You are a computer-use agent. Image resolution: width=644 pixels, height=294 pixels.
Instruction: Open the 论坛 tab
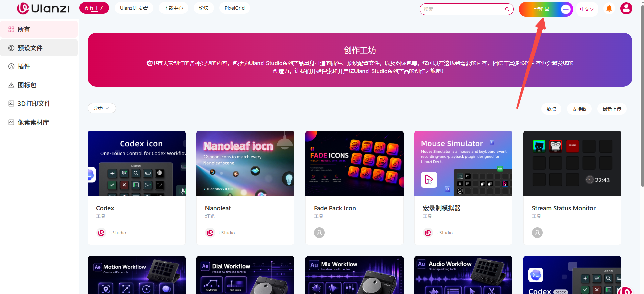point(204,8)
